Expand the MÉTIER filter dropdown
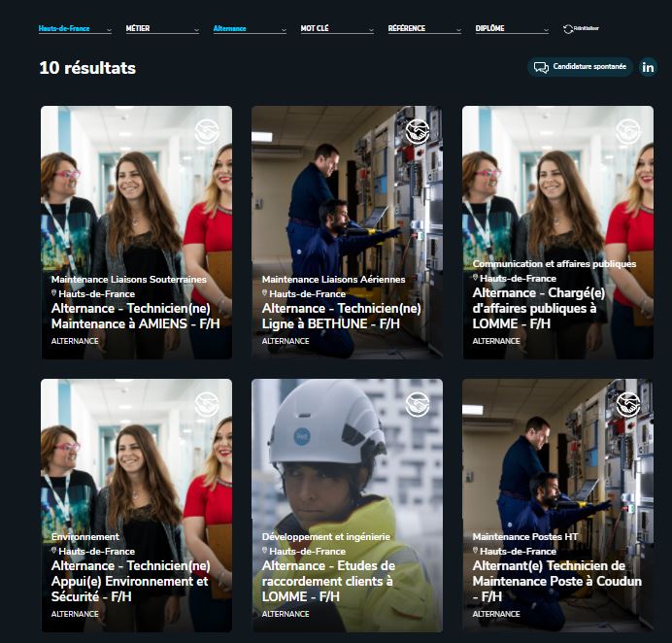Viewport: 672px width, 643px height. [x=162, y=29]
